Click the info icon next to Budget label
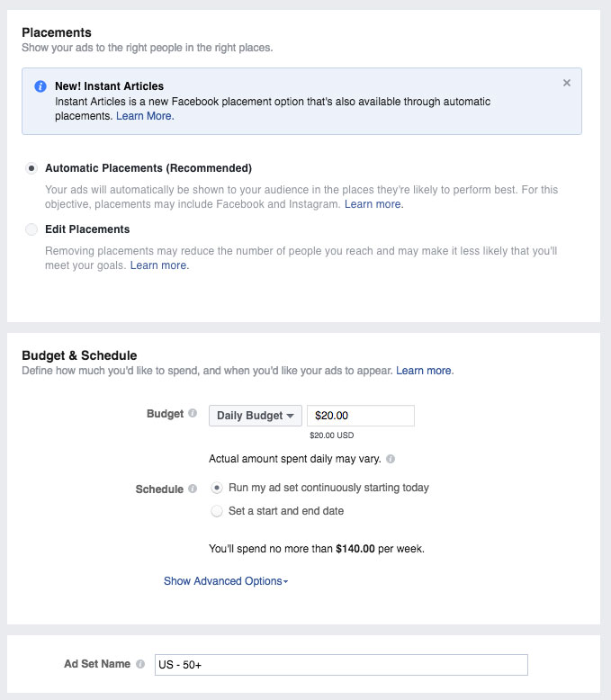Image resolution: width=611 pixels, height=700 pixels. [x=193, y=414]
